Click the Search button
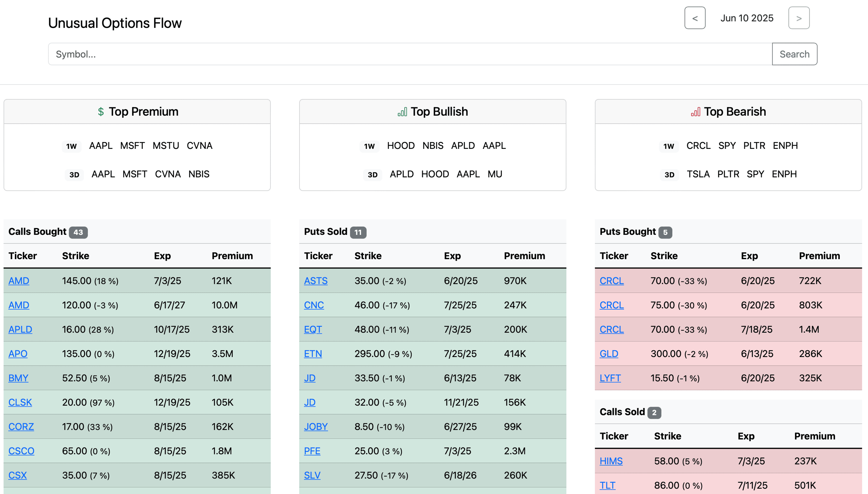This screenshot has height=494, width=868. (795, 54)
